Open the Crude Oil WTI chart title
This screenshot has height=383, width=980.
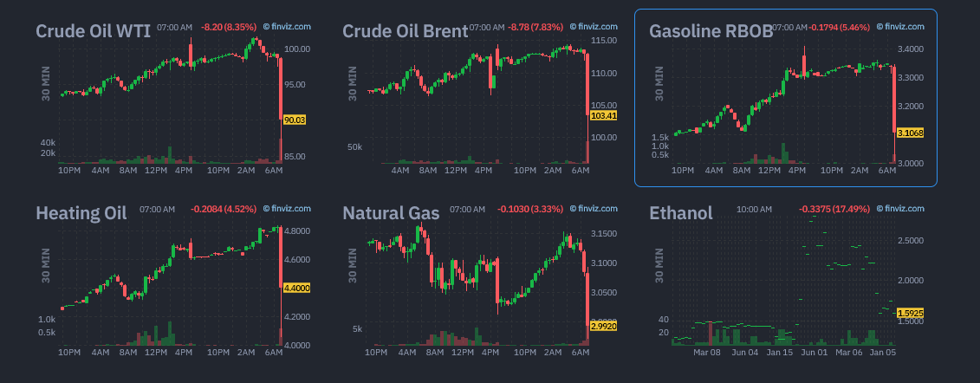click(x=93, y=31)
